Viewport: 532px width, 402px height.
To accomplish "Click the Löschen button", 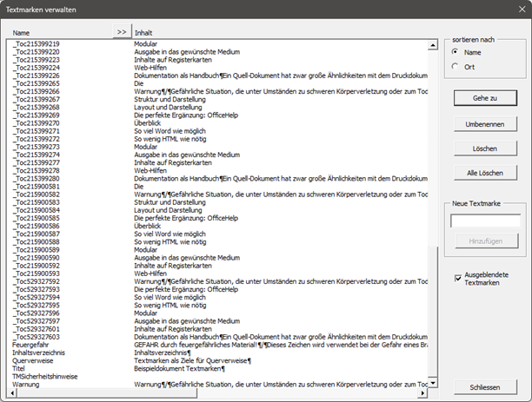I will pos(485,148).
